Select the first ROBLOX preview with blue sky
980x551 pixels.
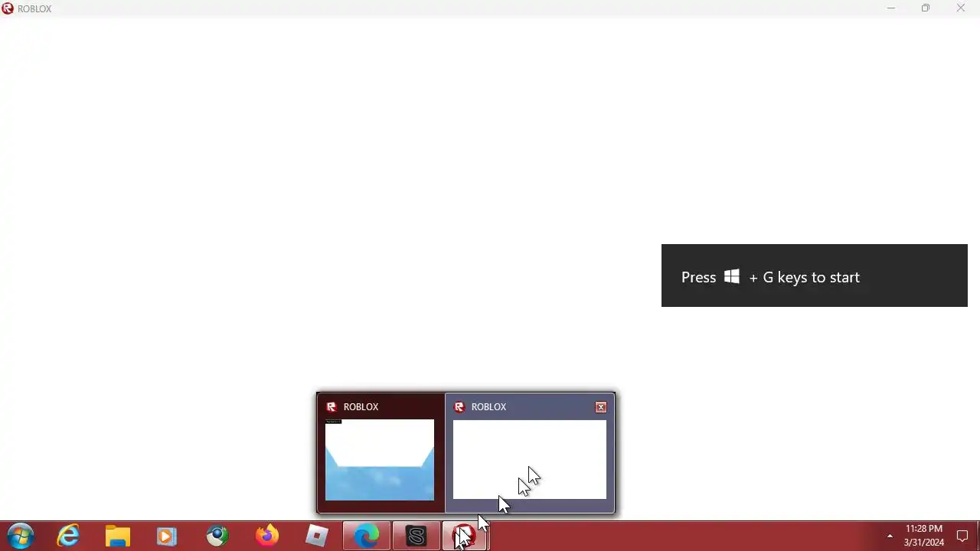point(380,460)
